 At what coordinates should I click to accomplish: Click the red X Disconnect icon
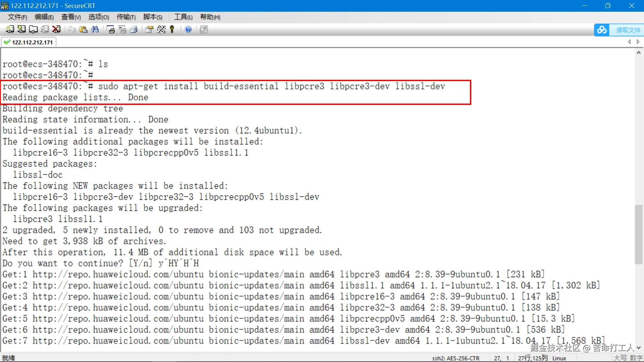pyautogui.click(x=56, y=29)
